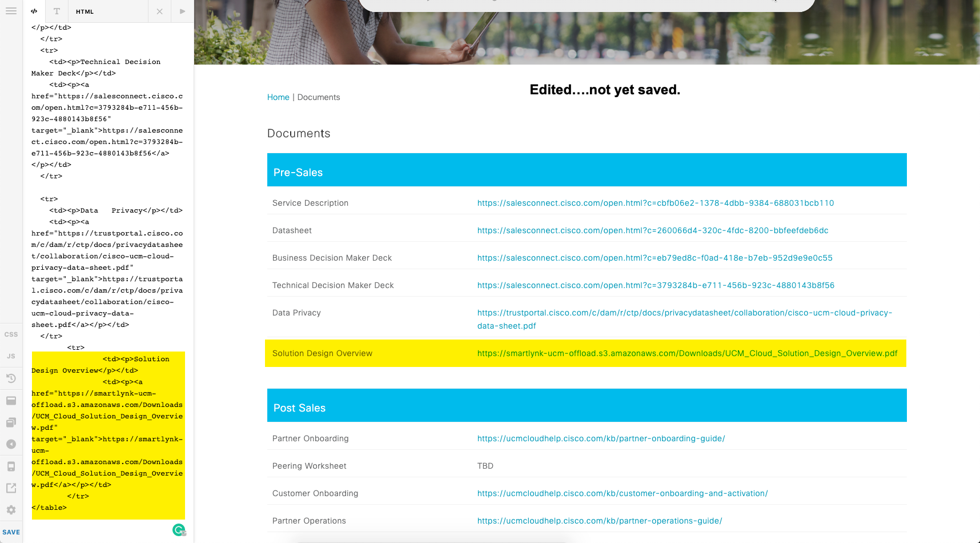Viewport: 980px width, 543px height.
Task: Open the Solution Design Overview PDF link
Action: pyautogui.click(x=688, y=353)
